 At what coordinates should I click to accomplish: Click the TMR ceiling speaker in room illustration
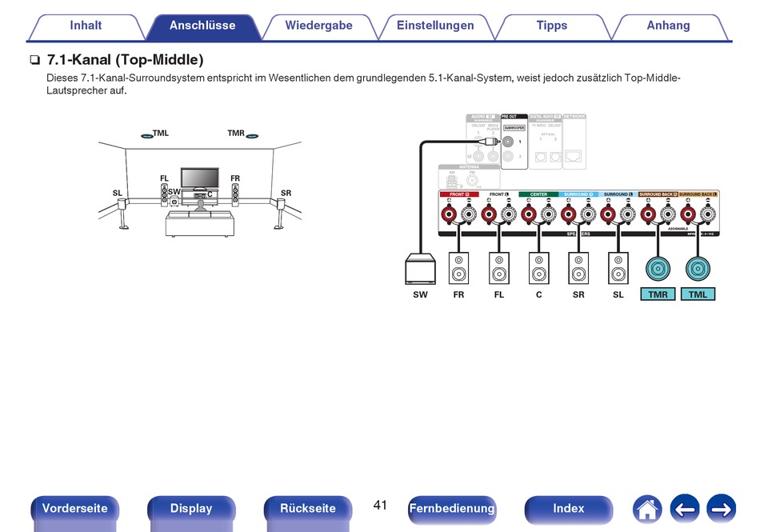point(252,136)
